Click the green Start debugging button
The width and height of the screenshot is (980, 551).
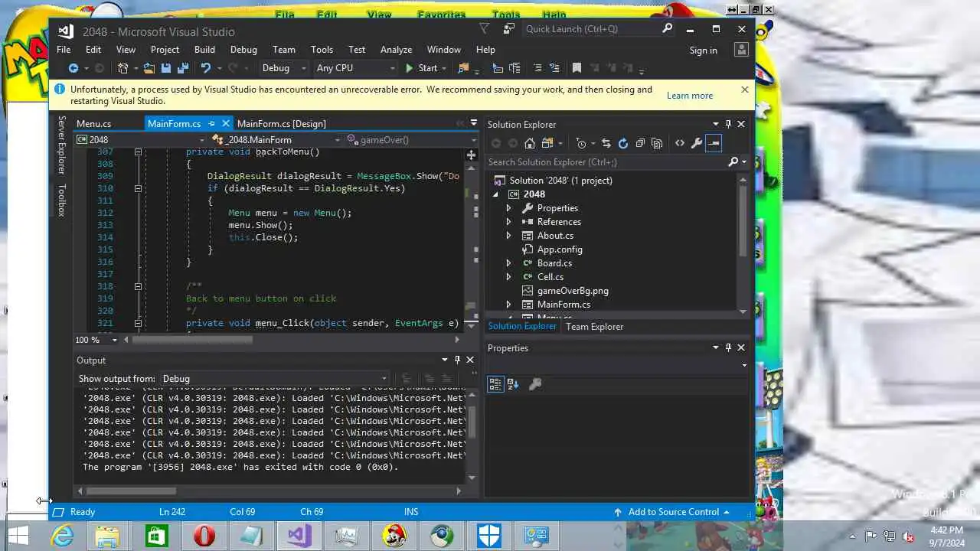tap(421, 68)
